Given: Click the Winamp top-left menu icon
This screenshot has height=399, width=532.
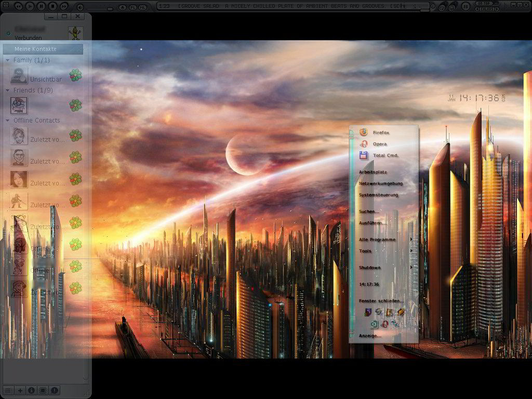Looking at the screenshot, I should pyautogui.click(x=6, y=5).
